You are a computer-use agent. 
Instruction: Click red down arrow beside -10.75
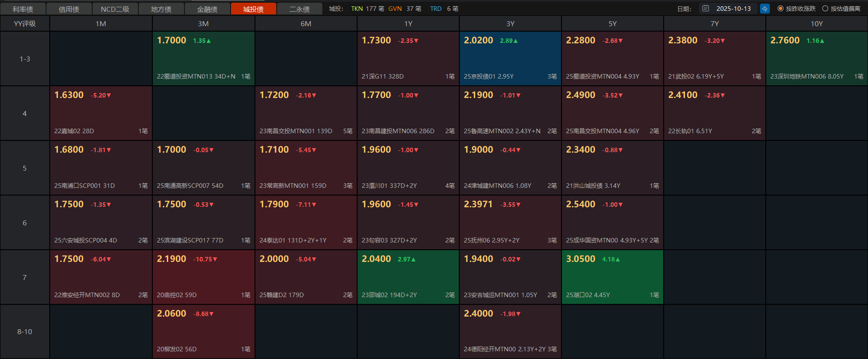[x=215, y=260]
